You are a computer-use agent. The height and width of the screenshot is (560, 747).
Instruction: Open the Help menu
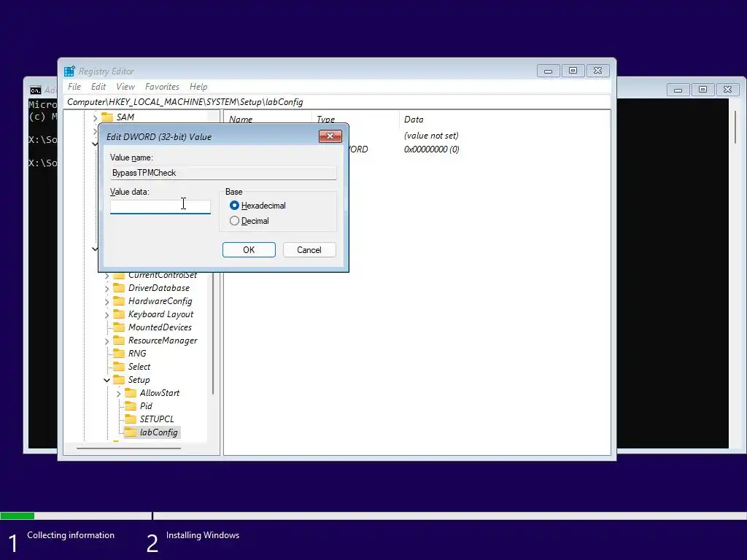[198, 87]
